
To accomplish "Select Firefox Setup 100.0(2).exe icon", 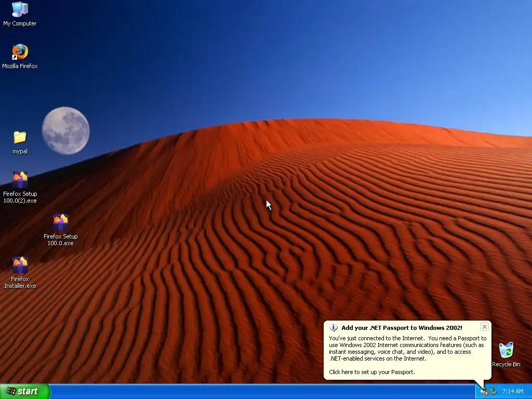I will click(20, 179).
